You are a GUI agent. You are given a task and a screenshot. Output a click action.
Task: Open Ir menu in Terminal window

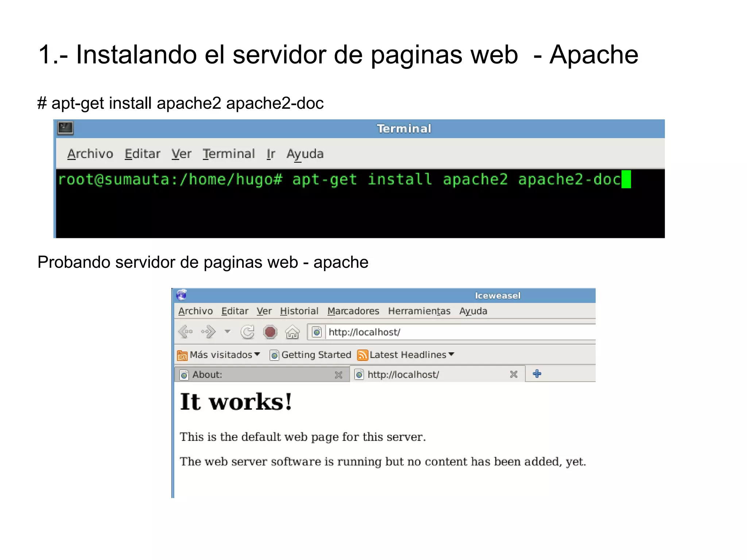pyautogui.click(x=271, y=154)
